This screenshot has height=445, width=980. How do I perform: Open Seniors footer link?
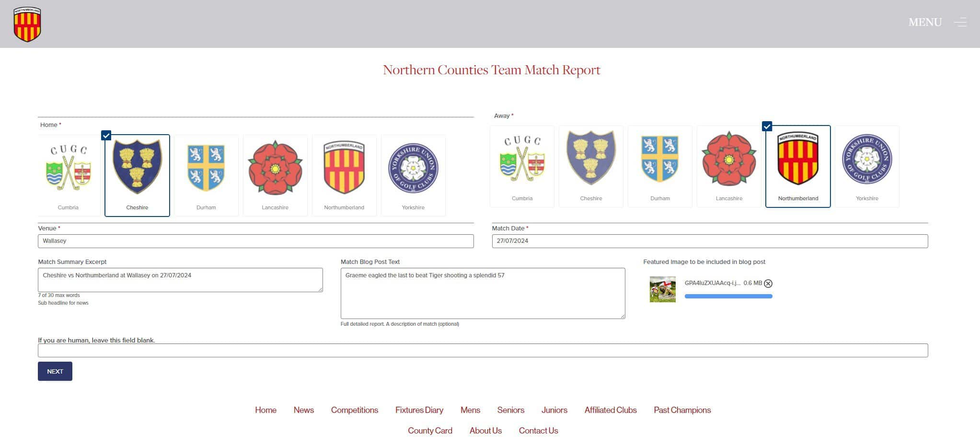tap(511, 410)
